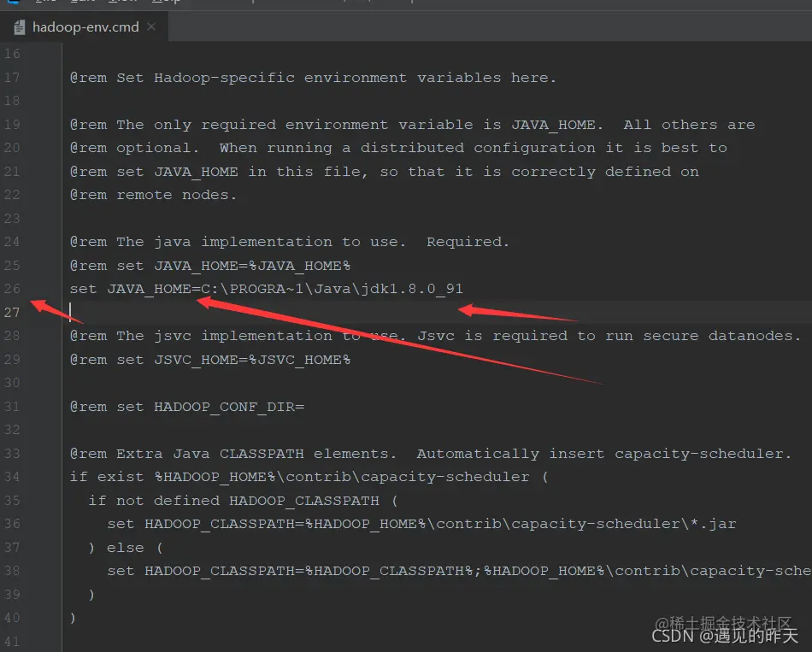Click 'The java implementation to use. Required.' line

(x=290, y=242)
